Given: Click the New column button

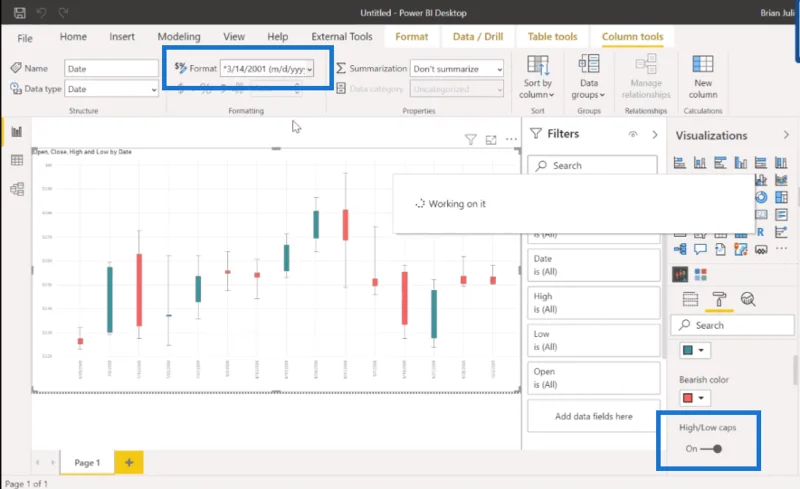Looking at the screenshot, I should (703, 78).
